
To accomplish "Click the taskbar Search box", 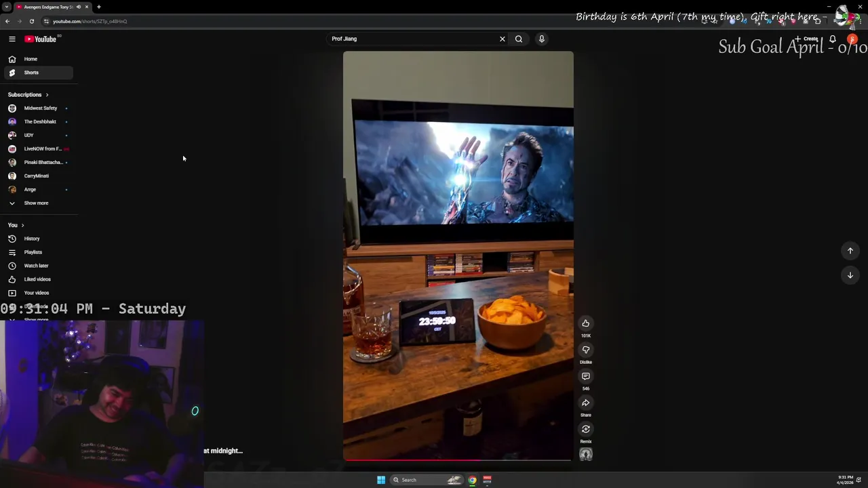I will [x=427, y=480].
